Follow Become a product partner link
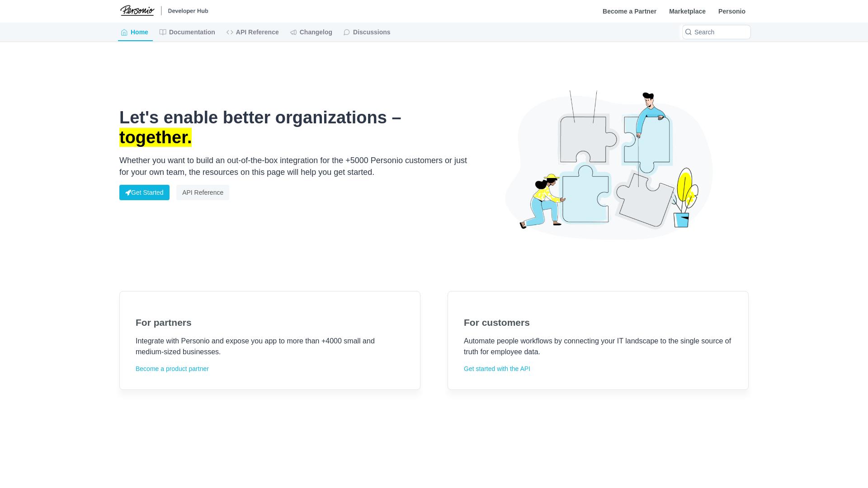868x488 pixels. (172, 369)
